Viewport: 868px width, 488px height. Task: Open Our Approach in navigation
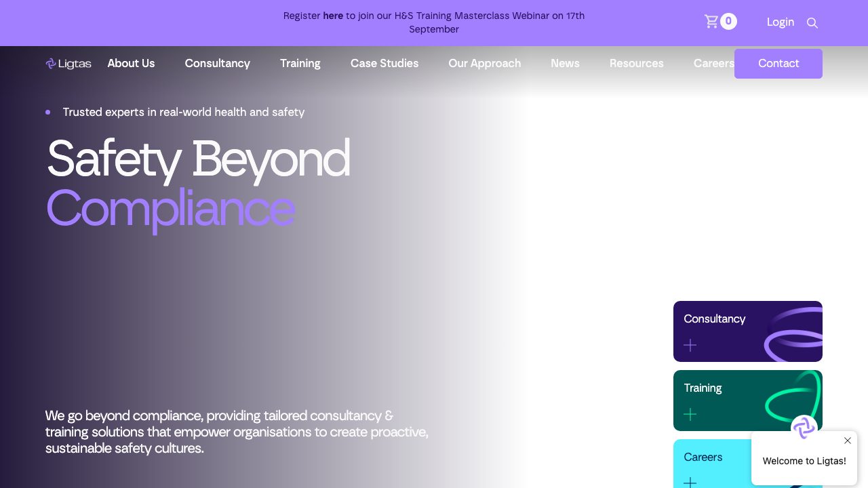click(485, 63)
